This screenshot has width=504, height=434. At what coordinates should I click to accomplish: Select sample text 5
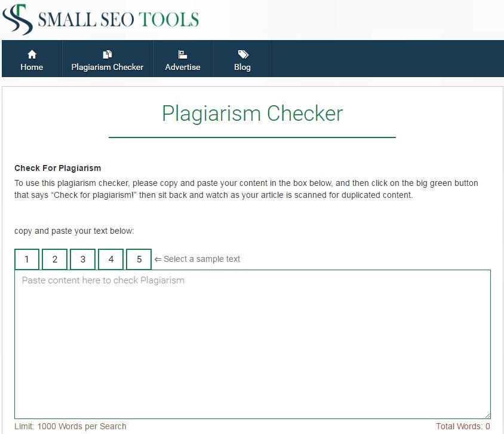(x=139, y=259)
